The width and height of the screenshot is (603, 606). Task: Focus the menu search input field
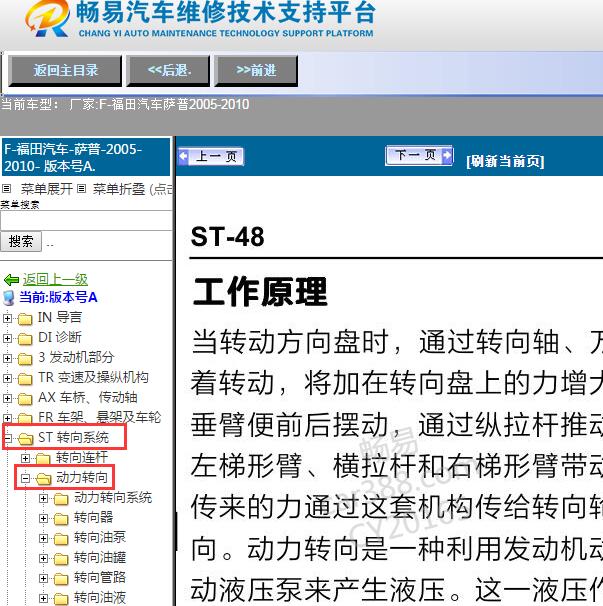(x=86, y=221)
